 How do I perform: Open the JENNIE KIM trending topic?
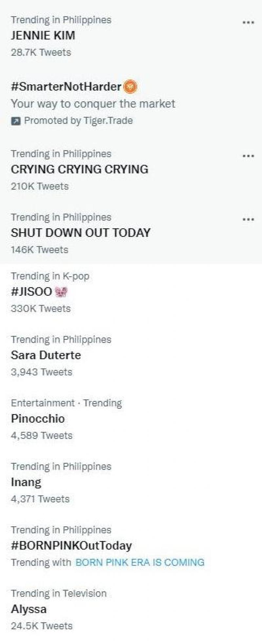43,35
